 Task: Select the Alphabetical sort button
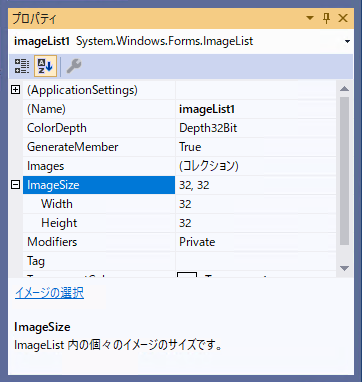click(45, 66)
